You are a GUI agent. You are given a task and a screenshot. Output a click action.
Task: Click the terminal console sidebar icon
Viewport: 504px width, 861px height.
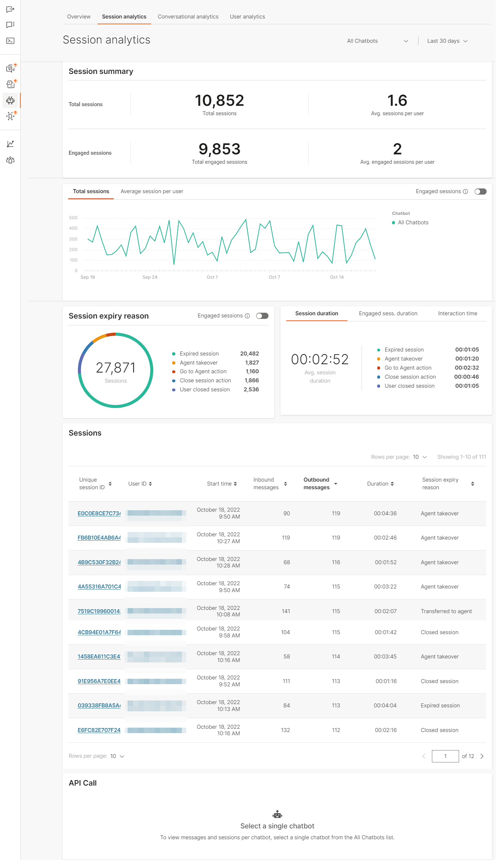tap(10, 41)
